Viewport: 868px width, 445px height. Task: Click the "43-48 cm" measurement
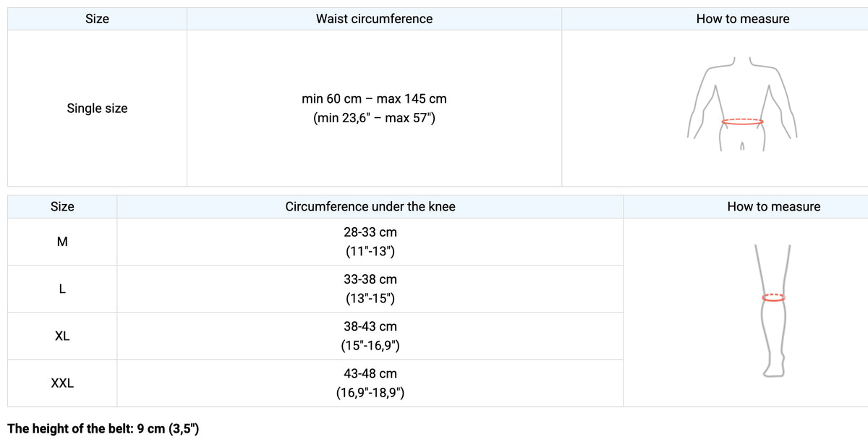click(x=370, y=374)
